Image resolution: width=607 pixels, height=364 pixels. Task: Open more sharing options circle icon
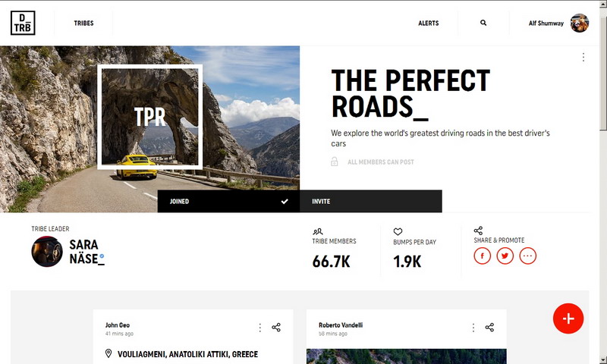pos(527,256)
